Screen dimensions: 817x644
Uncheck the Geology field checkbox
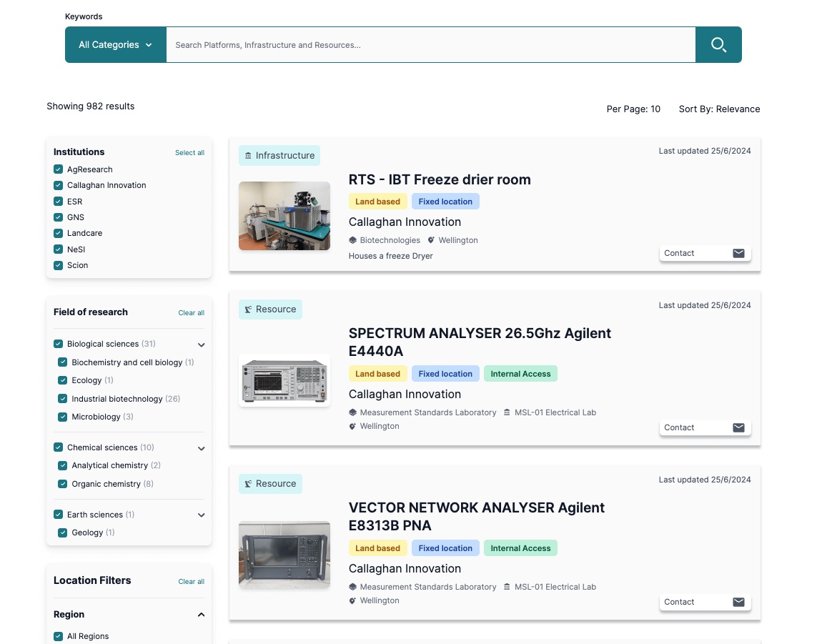click(x=62, y=532)
